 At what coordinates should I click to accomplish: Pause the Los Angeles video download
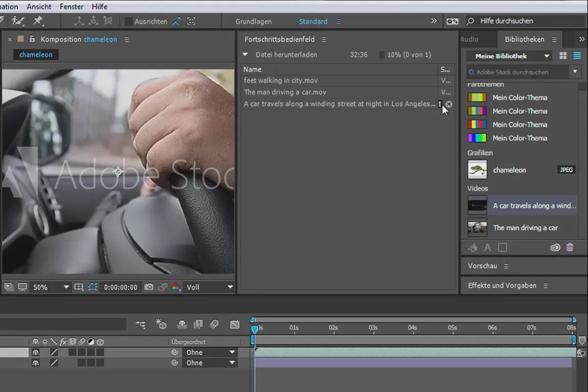point(440,104)
